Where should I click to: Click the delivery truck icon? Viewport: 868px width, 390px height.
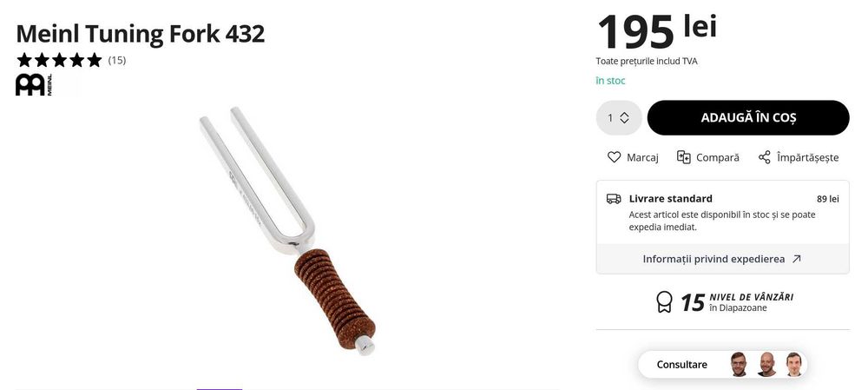point(614,198)
